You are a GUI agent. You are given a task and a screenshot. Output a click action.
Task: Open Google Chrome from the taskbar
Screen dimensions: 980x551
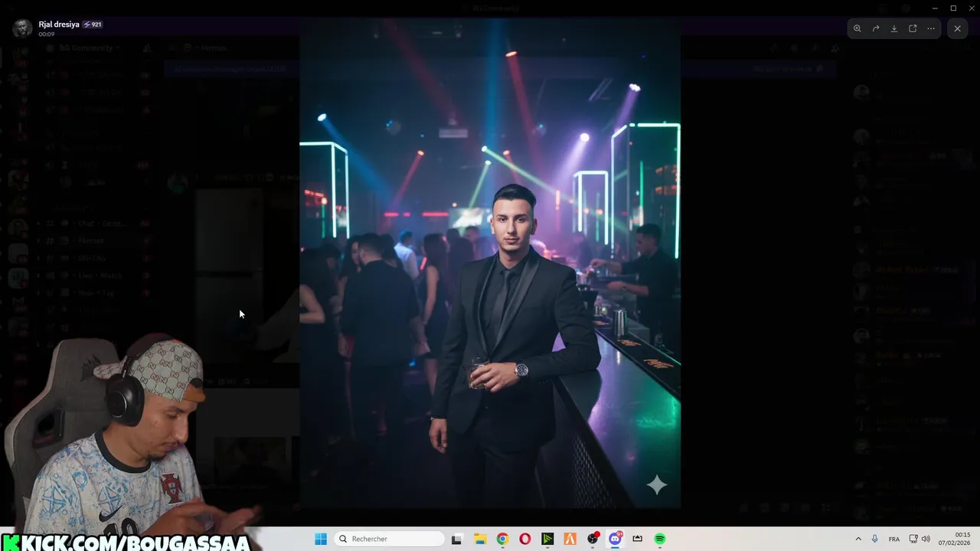point(502,539)
